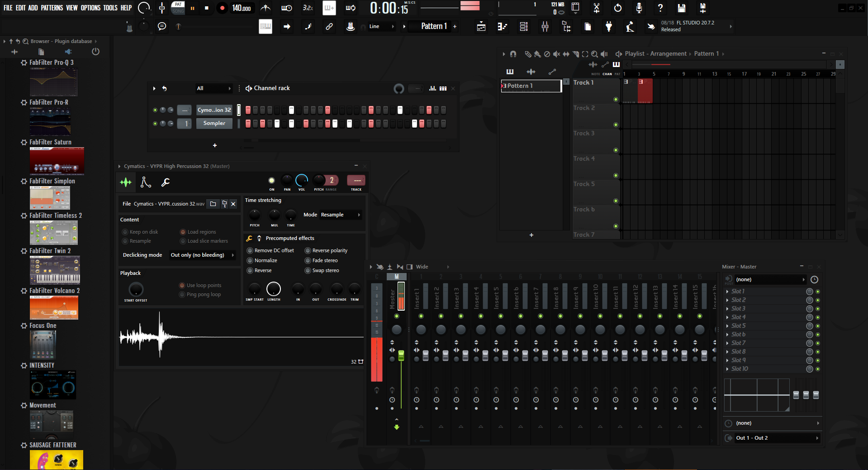Image resolution: width=868 pixels, height=470 pixels.
Task: Open Declicking mode dropdown
Action: pyautogui.click(x=202, y=255)
